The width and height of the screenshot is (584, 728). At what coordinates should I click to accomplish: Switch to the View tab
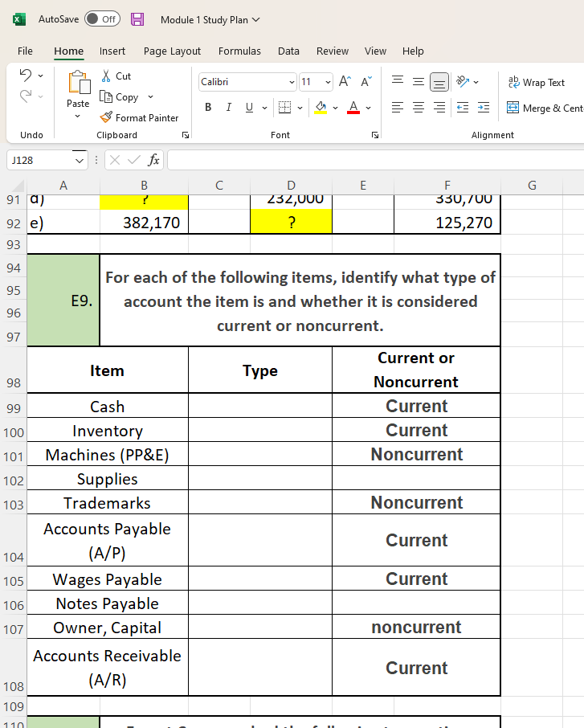pyautogui.click(x=376, y=51)
